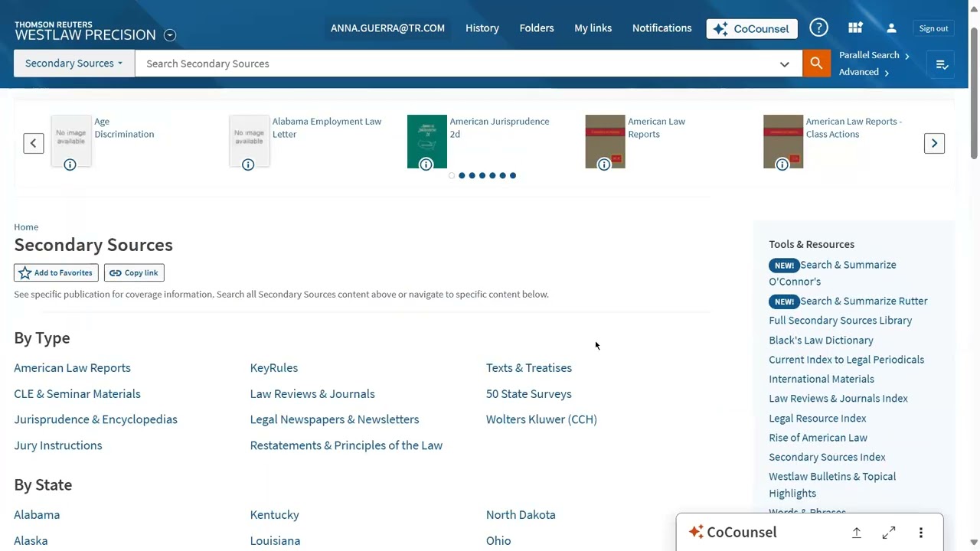Click the CoCounsel sparkle button in header

pyautogui.click(x=752, y=28)
